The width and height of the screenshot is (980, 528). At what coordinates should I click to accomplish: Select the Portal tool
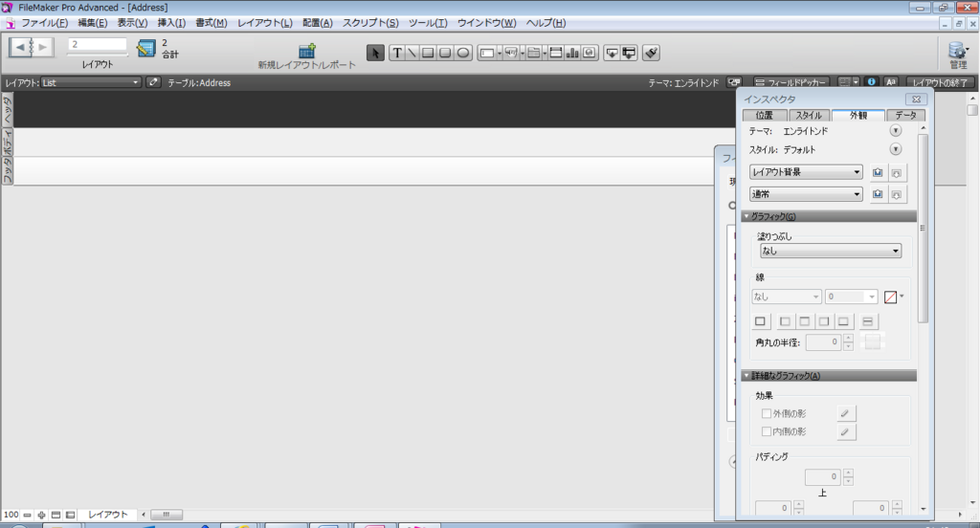[556, 54]
